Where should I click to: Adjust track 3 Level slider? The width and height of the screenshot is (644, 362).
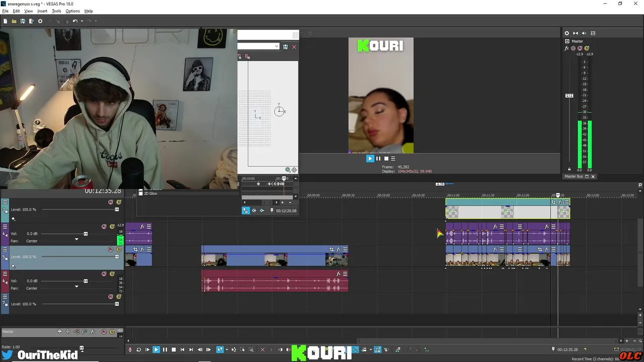point(117,209)
